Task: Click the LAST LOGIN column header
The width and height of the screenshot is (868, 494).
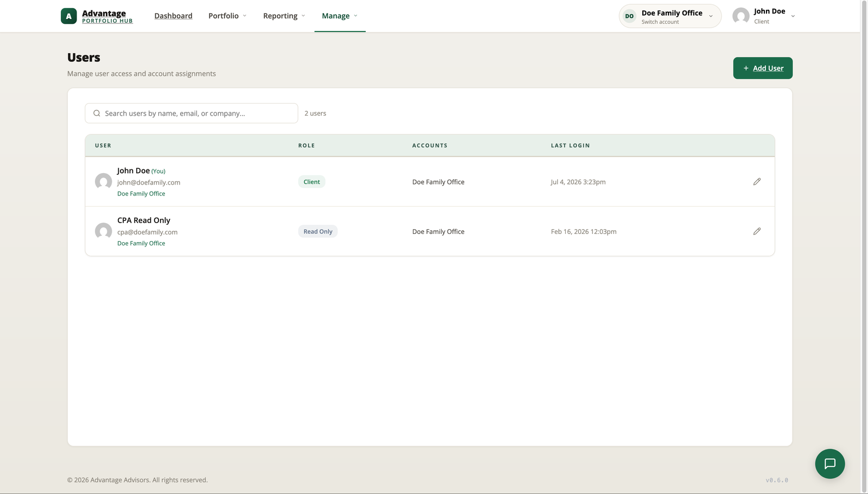Action: tap(570, 145)
